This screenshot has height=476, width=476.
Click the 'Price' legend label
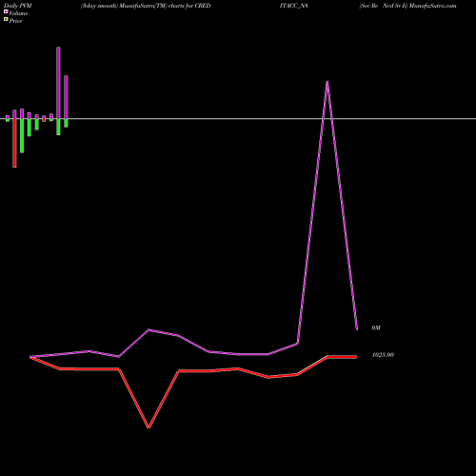[x=16, y=21]
